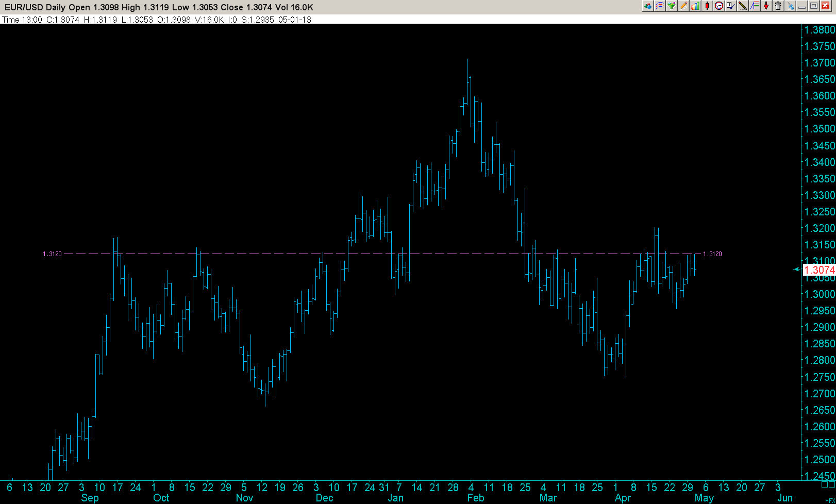This screenshot has width=836, height=504.
Task: Click the S:1.2935 value in info line
Action: pos(258,20)
